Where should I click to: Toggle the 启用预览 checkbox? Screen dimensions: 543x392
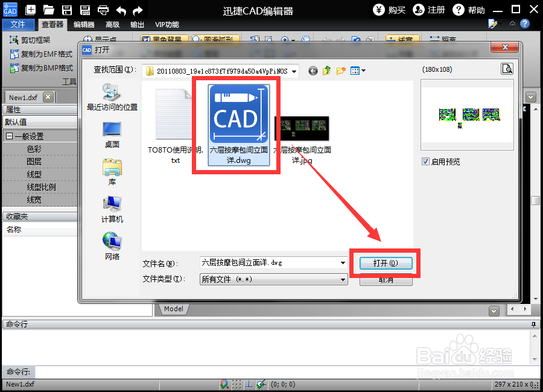tap(425, 162)
